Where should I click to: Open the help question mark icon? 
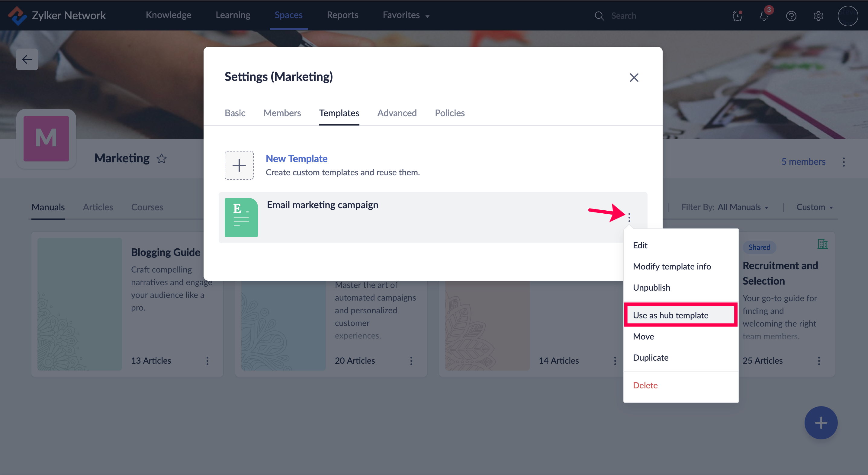(x=791, y=16)
